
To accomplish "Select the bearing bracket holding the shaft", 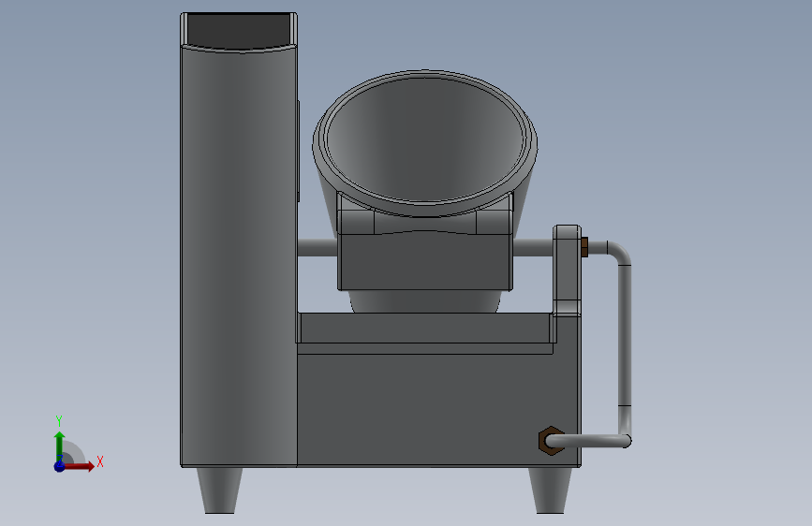I will click(x=567, y=270).
